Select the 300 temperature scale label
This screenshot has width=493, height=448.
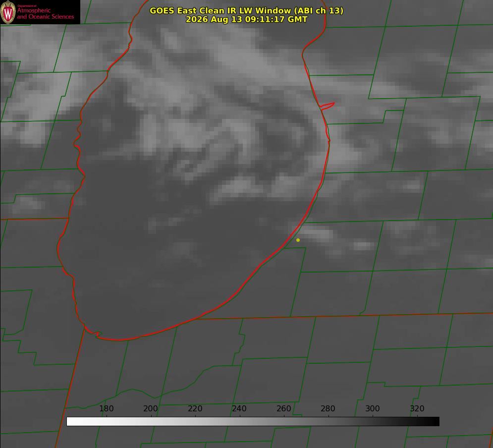pos(373,408)
